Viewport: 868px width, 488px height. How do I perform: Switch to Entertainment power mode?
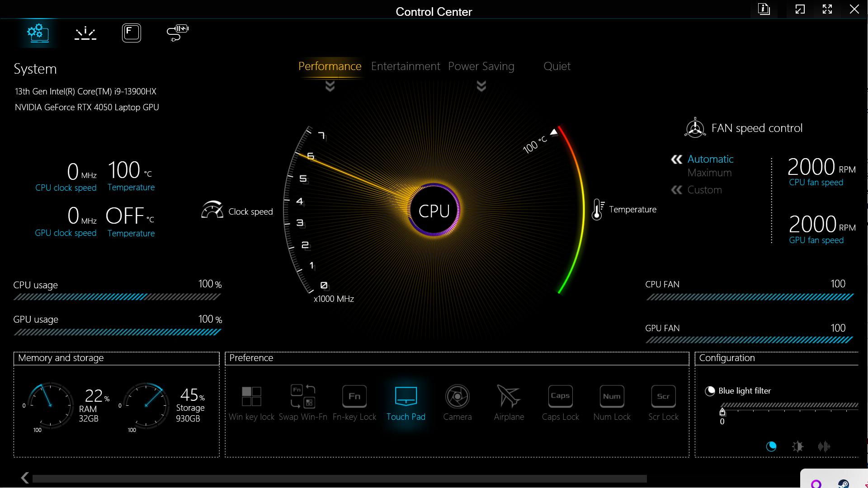[405, 66]
